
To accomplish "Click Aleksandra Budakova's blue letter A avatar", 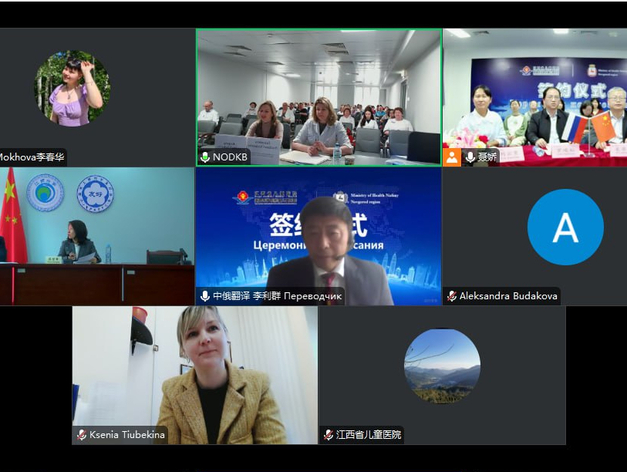I will coord(565,227).
